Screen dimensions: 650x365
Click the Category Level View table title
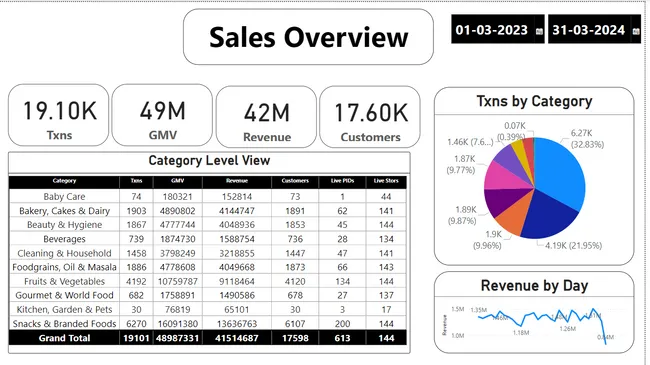(209, 161)
